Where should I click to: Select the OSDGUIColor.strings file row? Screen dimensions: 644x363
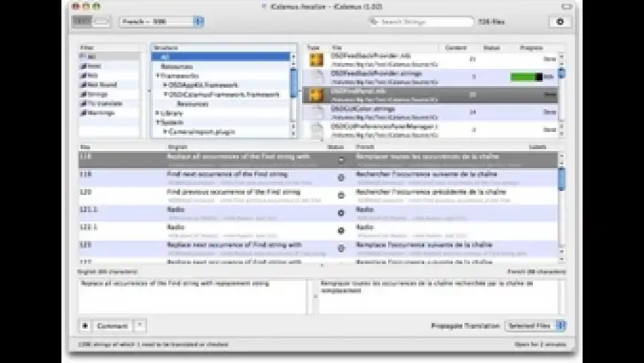coord(430,113)
